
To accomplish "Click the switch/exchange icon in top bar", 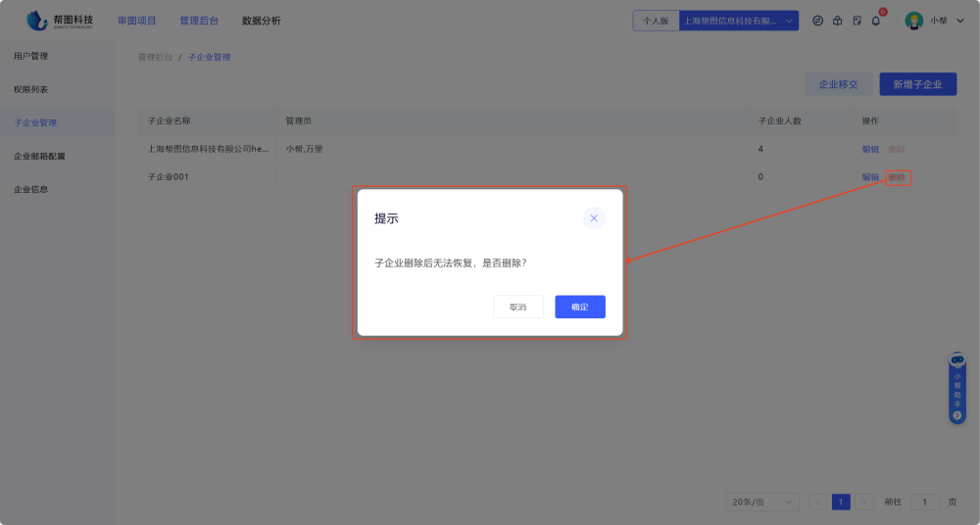I will [817, 21].
